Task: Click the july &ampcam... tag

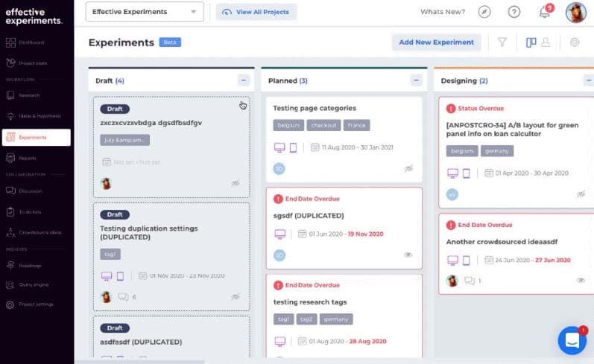Action: click(124, 140)
